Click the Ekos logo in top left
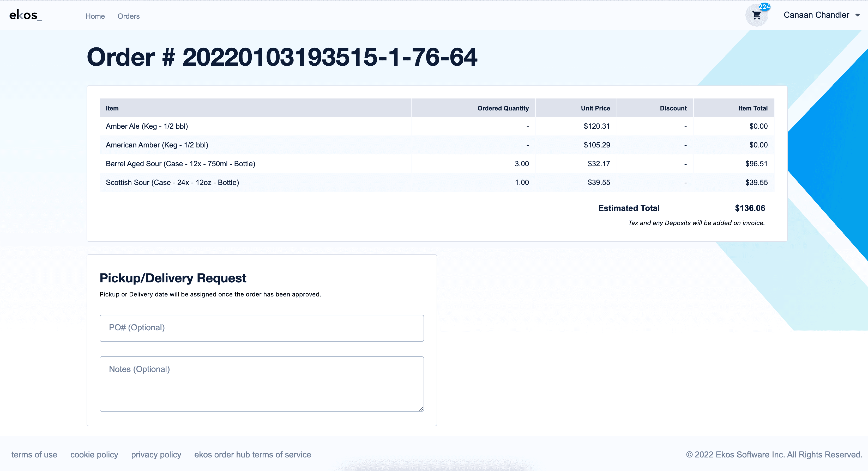This screenshot has width=868, height=471. (26, 15)
